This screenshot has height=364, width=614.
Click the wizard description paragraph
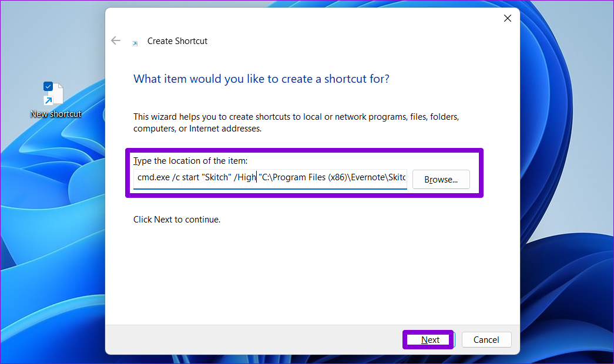(x=296, y=123)
